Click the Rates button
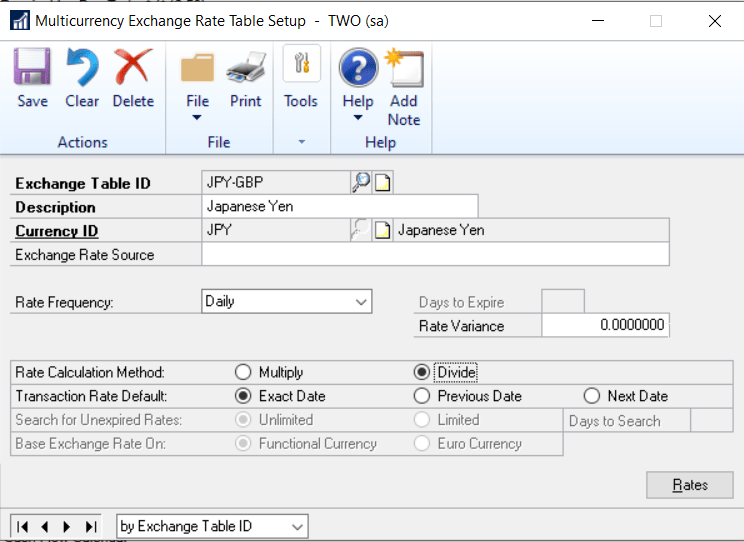 689,485
